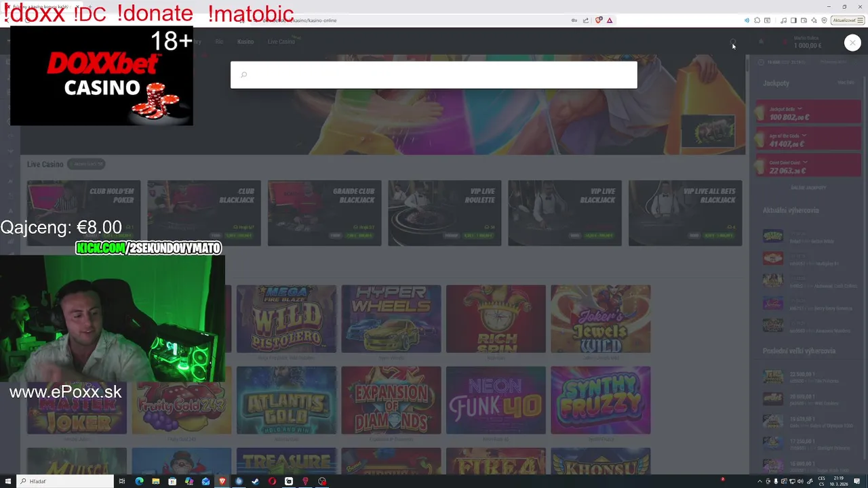Launch the Synthy Fruzzy game tile
868x488 pixels.
tap(601, 400)
